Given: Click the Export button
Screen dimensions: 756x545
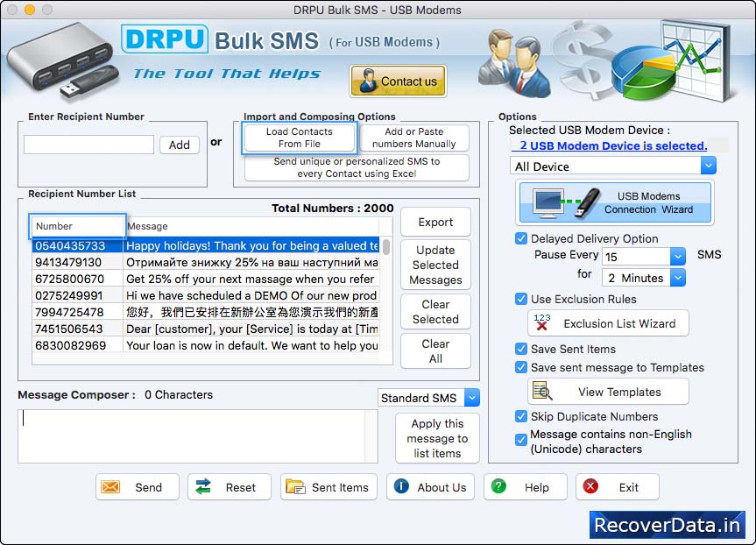Looking at the screenshot, I should coord(435,222).
